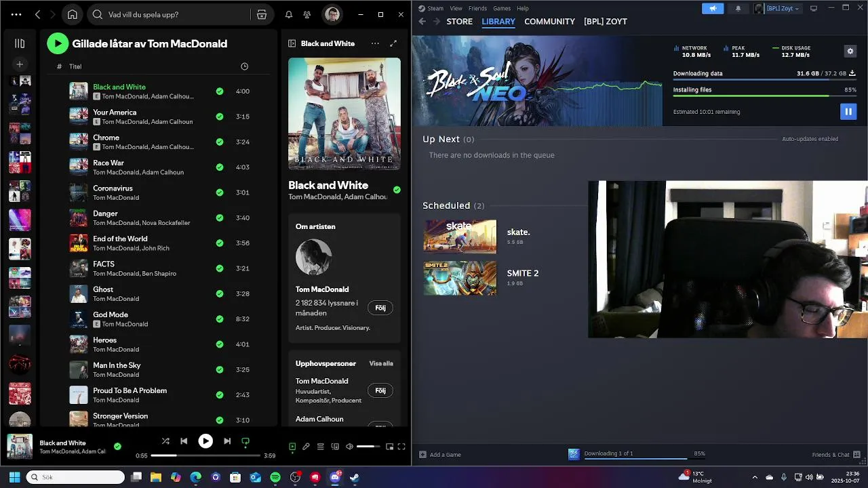Screen dimensions: 868x488
Task: Open Steam announcements megaphone button
Action: coord(713,8)
